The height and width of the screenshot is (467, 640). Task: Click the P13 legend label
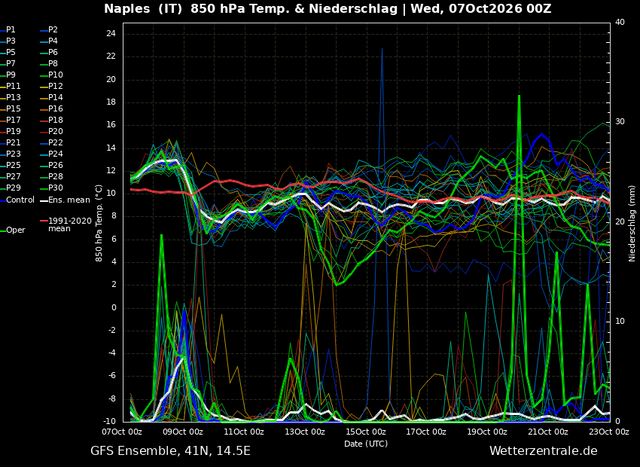click(x=13, y=98)
